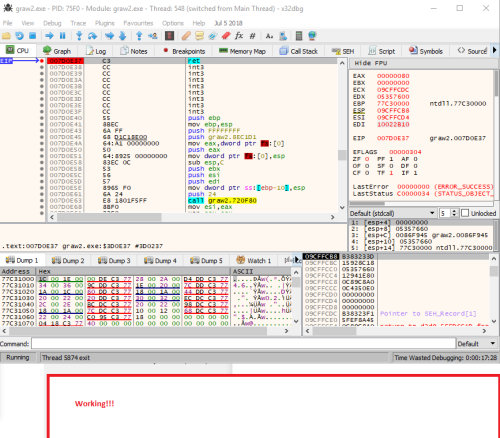Launch the Calculator icon

coord(299,36)
